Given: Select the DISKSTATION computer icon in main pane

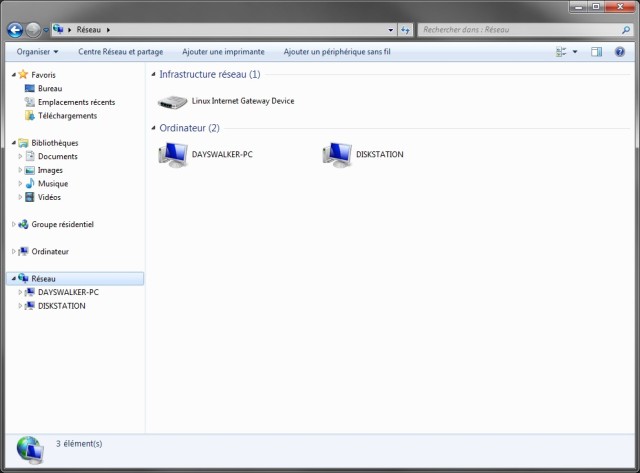Looking at the screenshot, I should tap(337, 155).
